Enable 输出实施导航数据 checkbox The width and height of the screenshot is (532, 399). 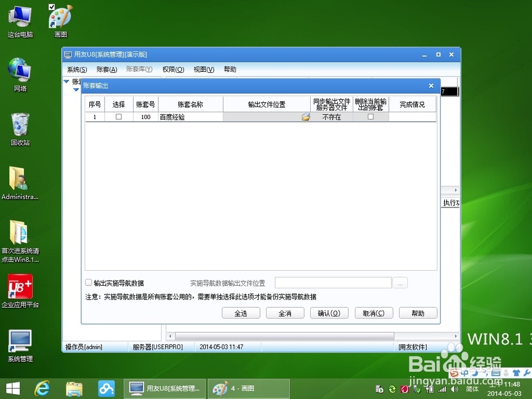coord(88,282)
